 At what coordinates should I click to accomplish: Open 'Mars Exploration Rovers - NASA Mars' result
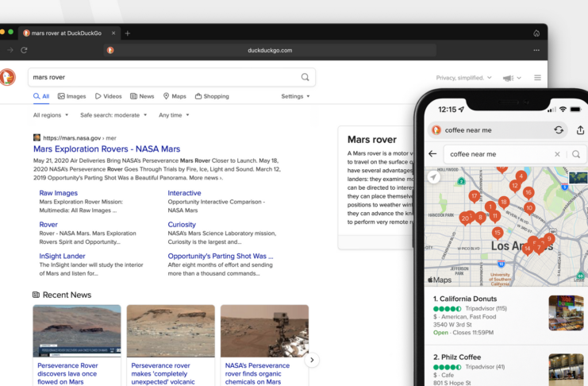pyautogui.click(x=107, y=149)
